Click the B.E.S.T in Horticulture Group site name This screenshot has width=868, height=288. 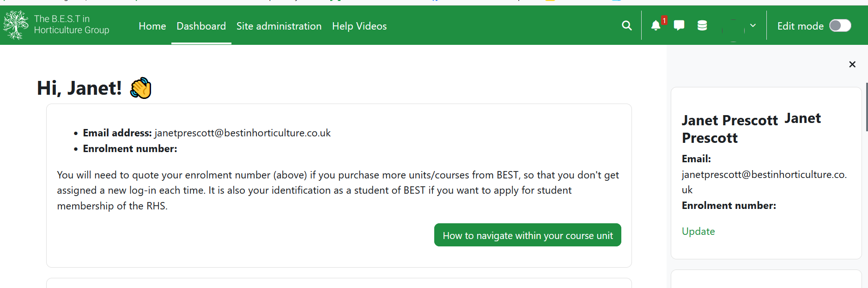coord(72,25)
